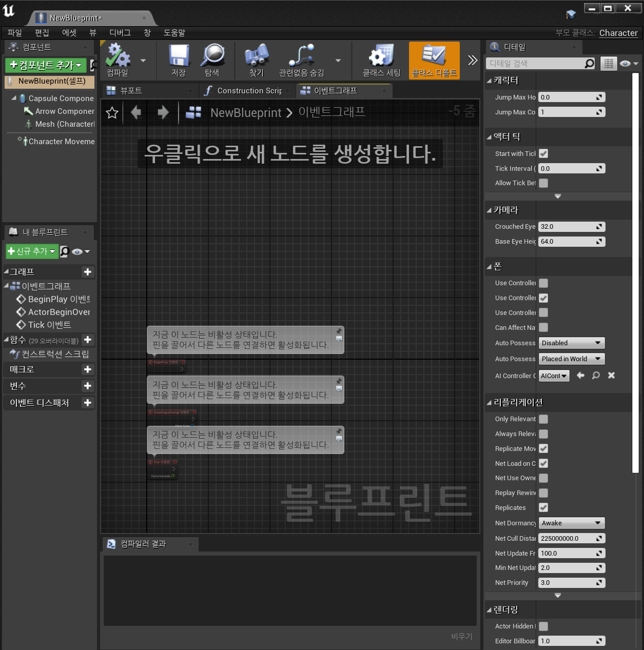Toggle details property matrix view icon
Screen dimensions: 644x650
pos(609,64)
